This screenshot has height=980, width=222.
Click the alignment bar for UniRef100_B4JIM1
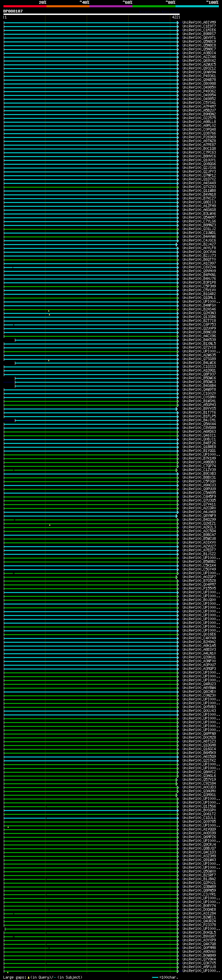pos(97,420)
